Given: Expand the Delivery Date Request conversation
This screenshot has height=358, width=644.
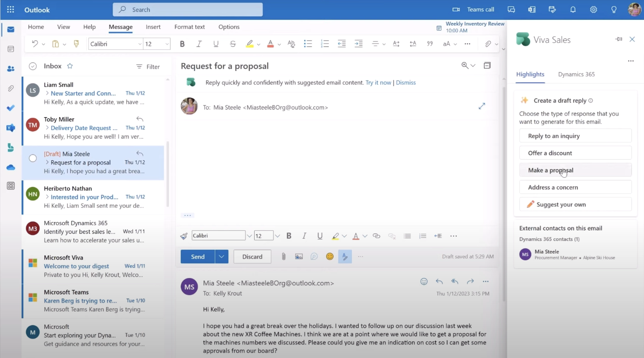Looking at the screenshot, I should 47,128.
